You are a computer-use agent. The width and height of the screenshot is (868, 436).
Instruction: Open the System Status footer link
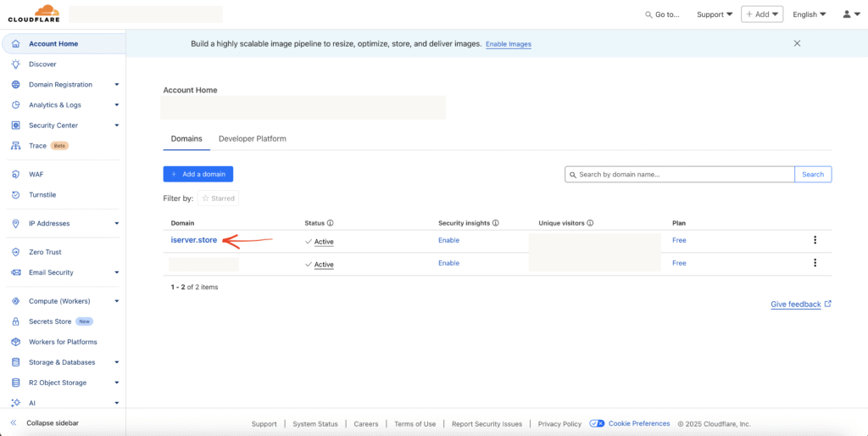[x=315, y=424]
